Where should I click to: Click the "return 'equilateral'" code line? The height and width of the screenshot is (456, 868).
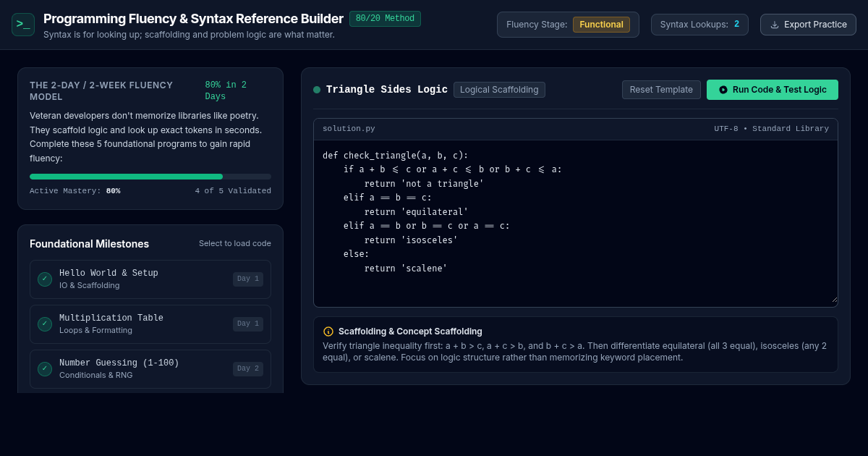(x=417, y=212)
